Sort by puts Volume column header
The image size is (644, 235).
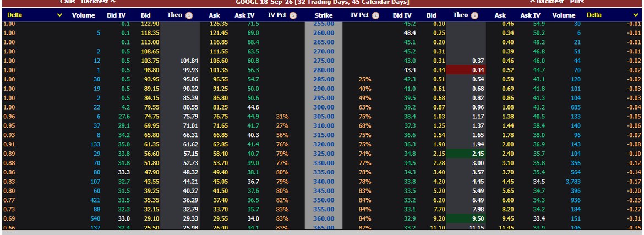[564, 15]
